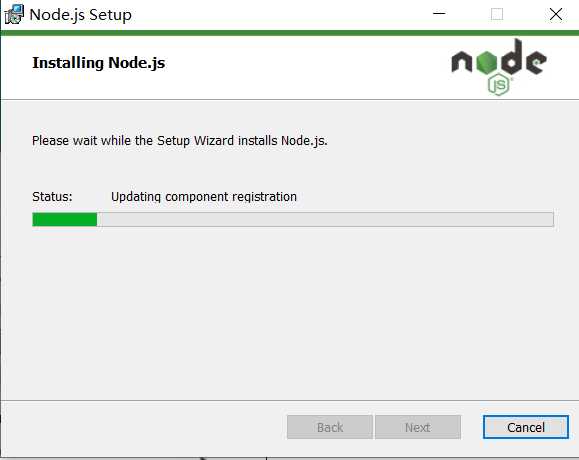579x460 pixels.
Task: Close the Node.js Setup window
Action: coord(556,14)
